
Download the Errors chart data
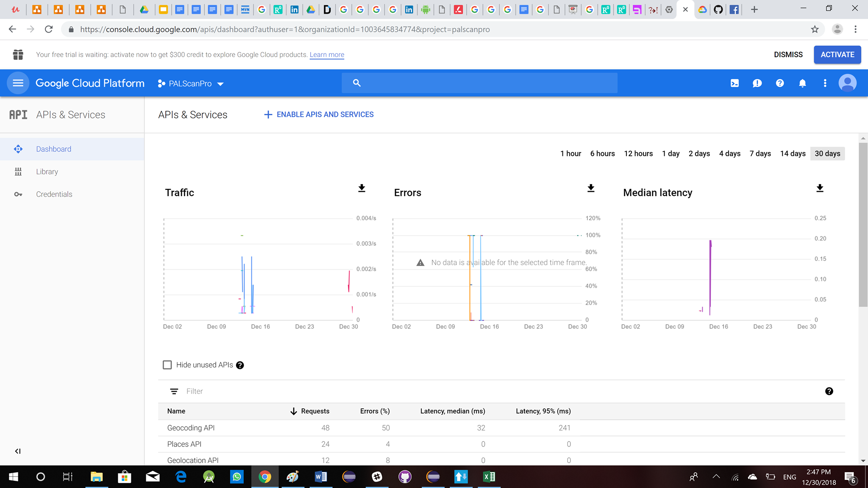click(591, 188)
